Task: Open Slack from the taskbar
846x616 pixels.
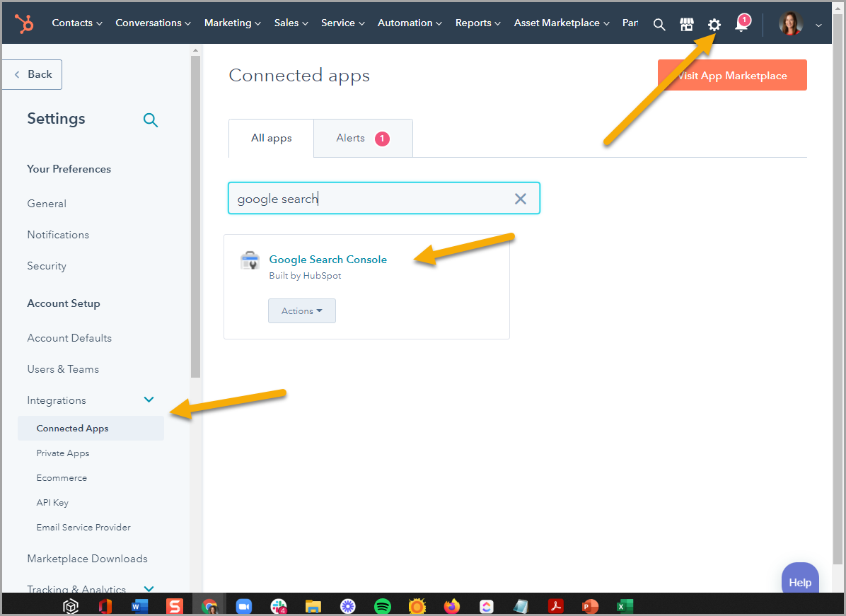Action: click(x=279, y=606)
